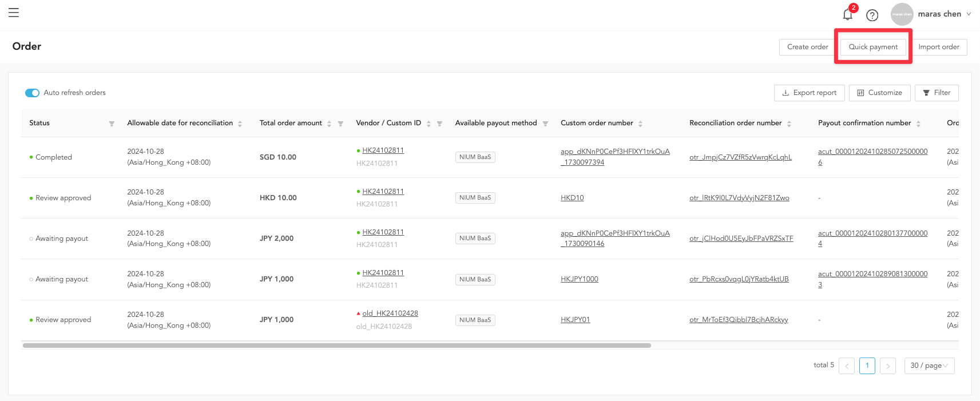Click NIUM BaaS tag in JPY 2,000 row
The height and width of the screenshot is (401, 980).
[x=475, y=239]
